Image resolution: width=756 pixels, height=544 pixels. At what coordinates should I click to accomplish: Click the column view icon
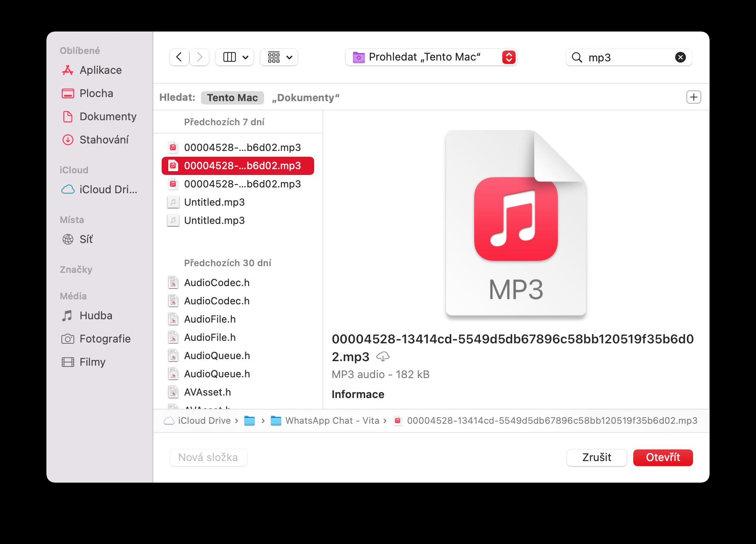click(229, 57)
